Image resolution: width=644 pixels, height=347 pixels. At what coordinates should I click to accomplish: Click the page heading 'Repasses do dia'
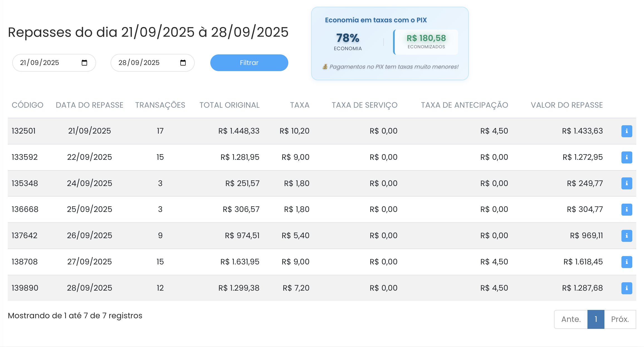148,32
